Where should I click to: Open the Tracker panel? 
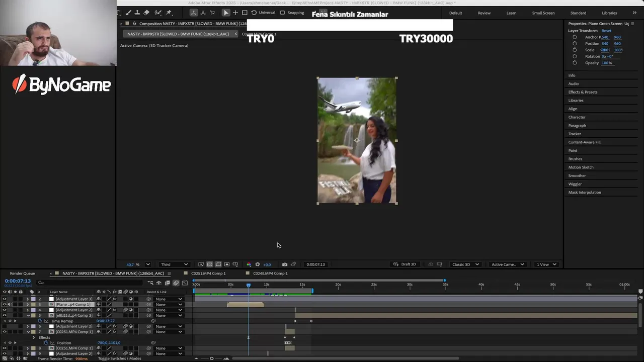pyautogui.click(x=575, y=134)
